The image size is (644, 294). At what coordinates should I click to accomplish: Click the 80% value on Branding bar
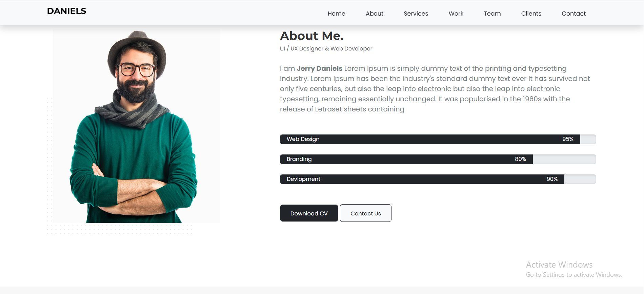pos(520,159)
